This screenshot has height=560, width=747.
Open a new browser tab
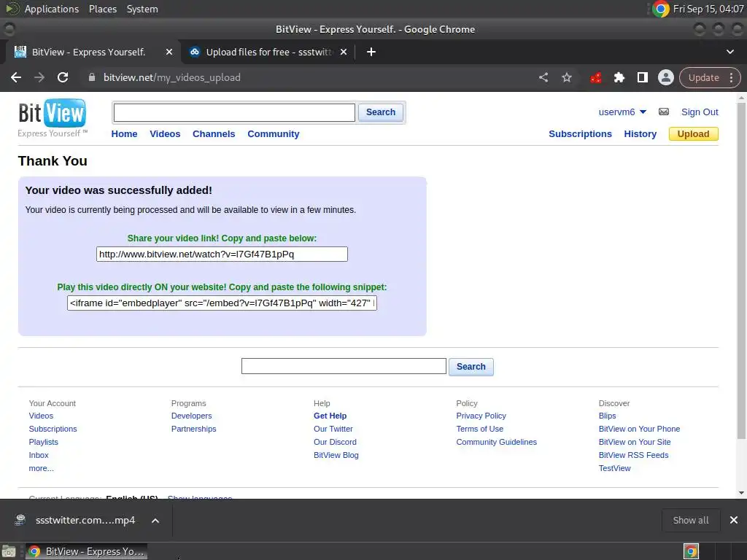(x=371, y=52)
